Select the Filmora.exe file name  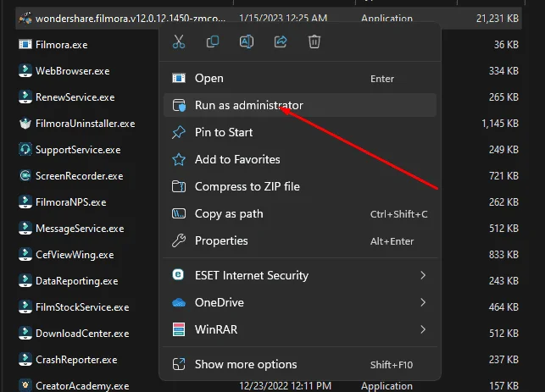coord(62,45)
